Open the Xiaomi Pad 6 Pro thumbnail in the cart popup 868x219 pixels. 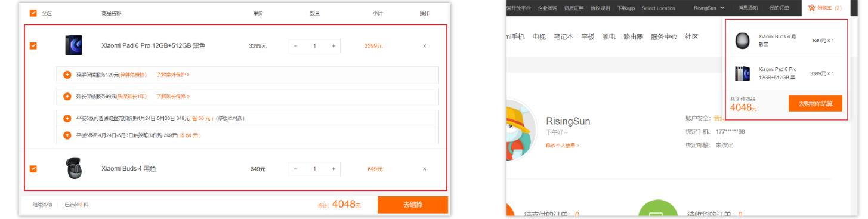click(x=742, y=73)
